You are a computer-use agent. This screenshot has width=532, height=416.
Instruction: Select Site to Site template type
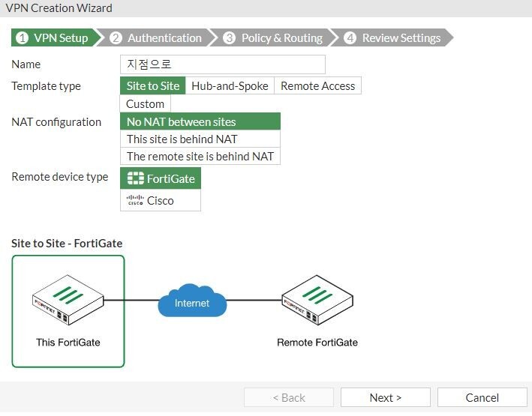(x=152, y=85)
